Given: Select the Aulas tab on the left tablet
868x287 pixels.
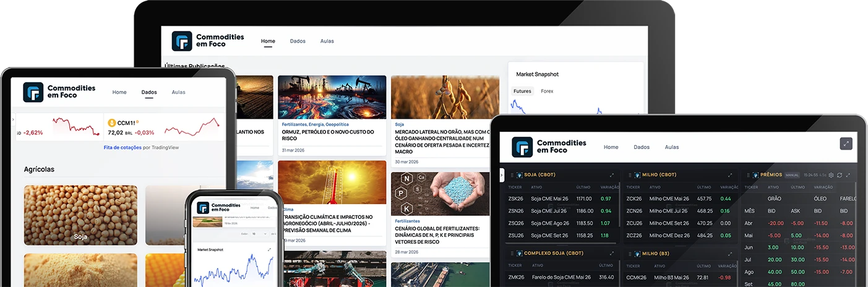Looking at the screenshot, I should (179, 92).
